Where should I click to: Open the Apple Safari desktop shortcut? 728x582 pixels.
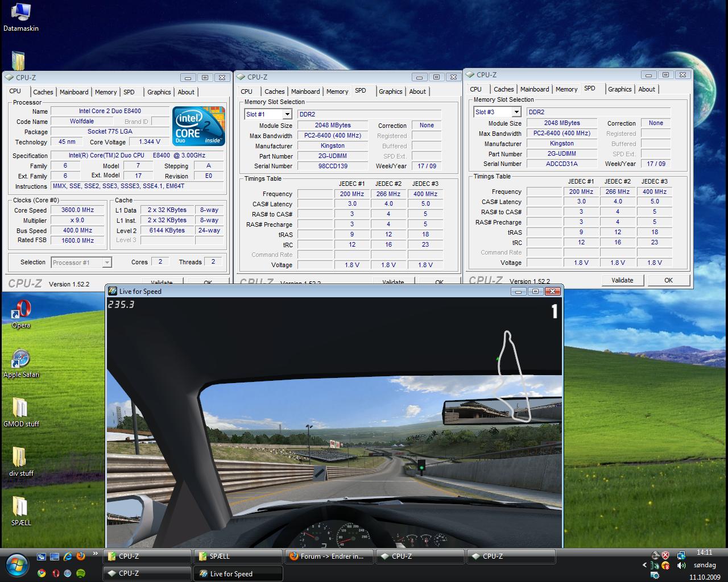pos(21,364)
